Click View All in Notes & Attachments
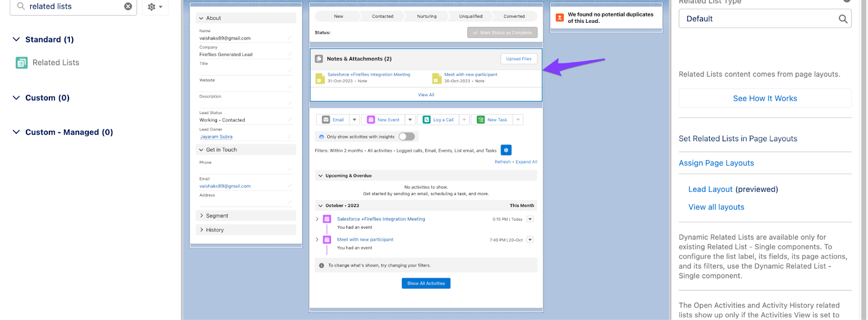 [426, 95]
